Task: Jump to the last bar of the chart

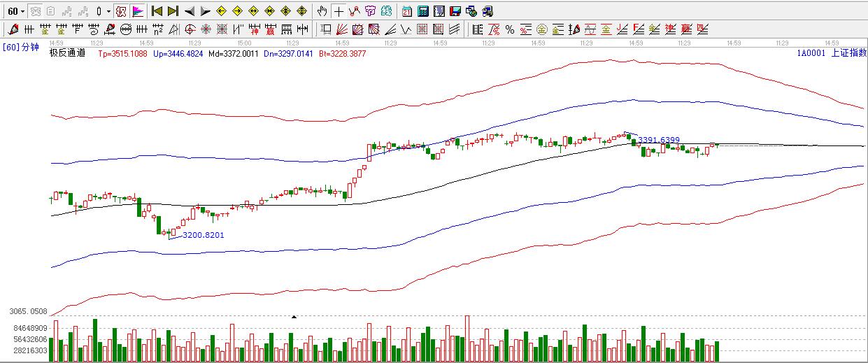Action: 173,11
